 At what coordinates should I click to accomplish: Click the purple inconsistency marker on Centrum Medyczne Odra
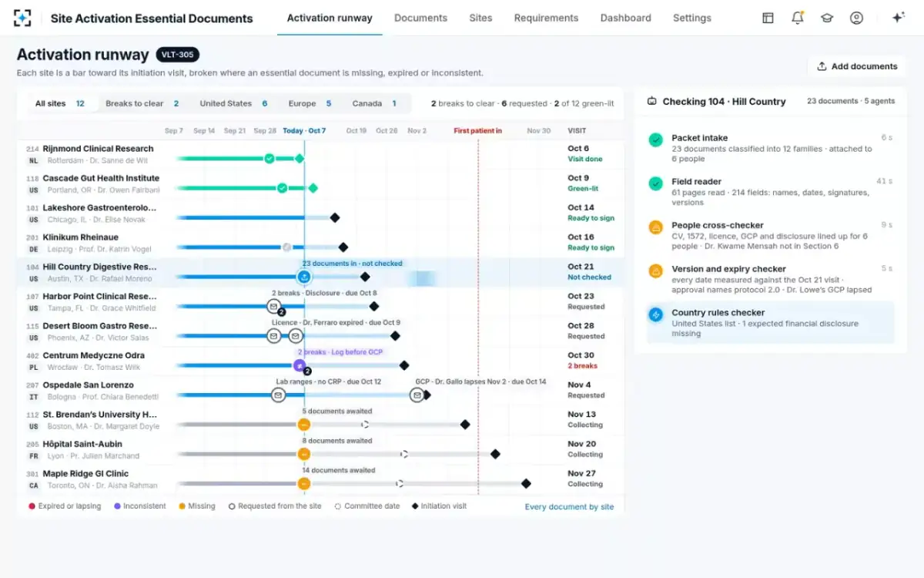coord(300,365)
